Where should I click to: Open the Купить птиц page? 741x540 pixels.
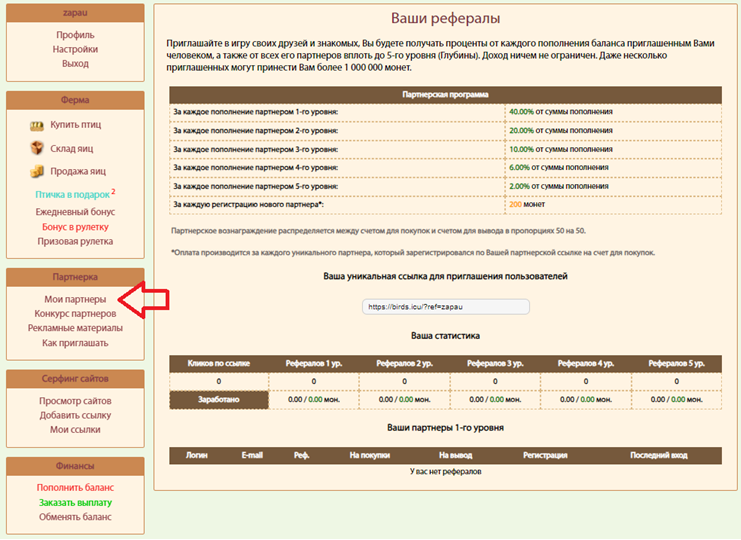[76, 125]
